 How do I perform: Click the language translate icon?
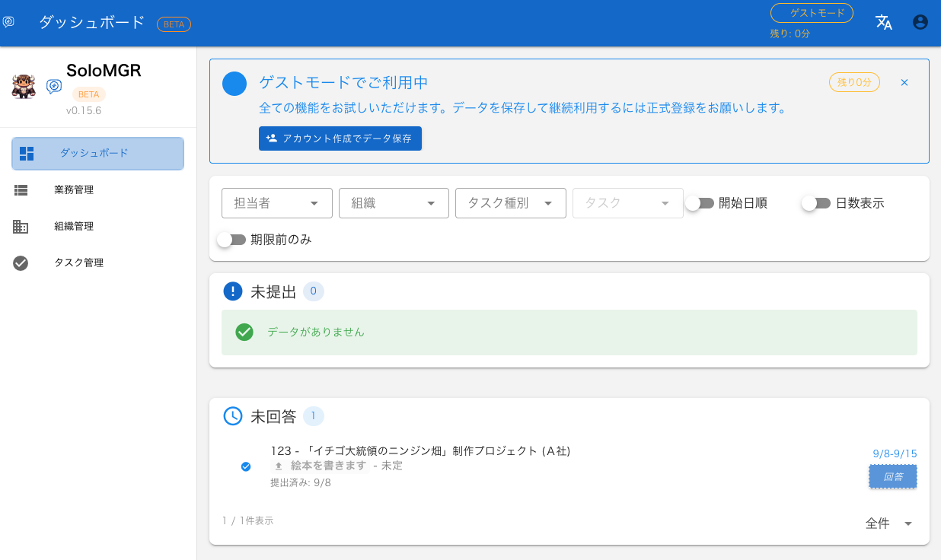(x=883, y=22)
